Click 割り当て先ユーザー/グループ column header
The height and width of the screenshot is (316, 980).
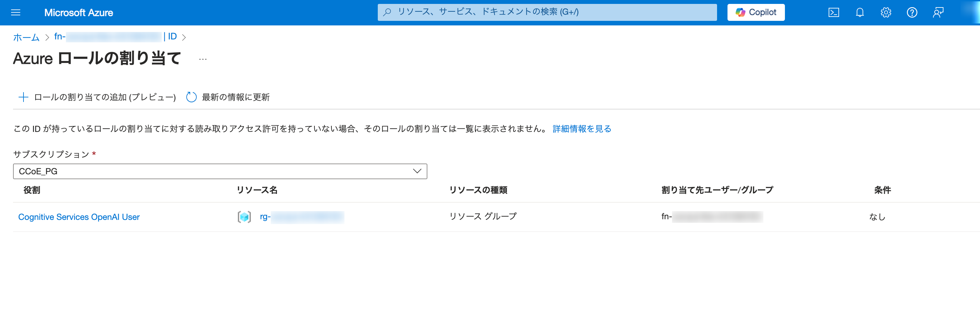click(x=717, y=190)
